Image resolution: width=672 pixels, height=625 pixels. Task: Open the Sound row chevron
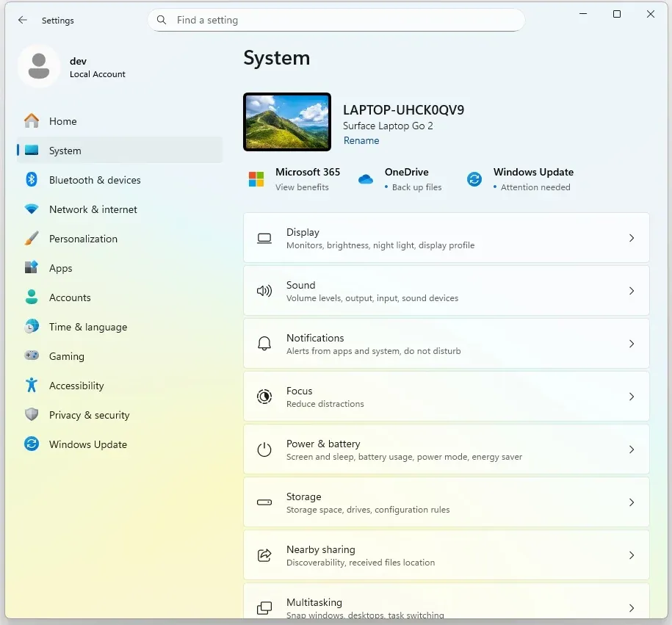coord(632,291)
